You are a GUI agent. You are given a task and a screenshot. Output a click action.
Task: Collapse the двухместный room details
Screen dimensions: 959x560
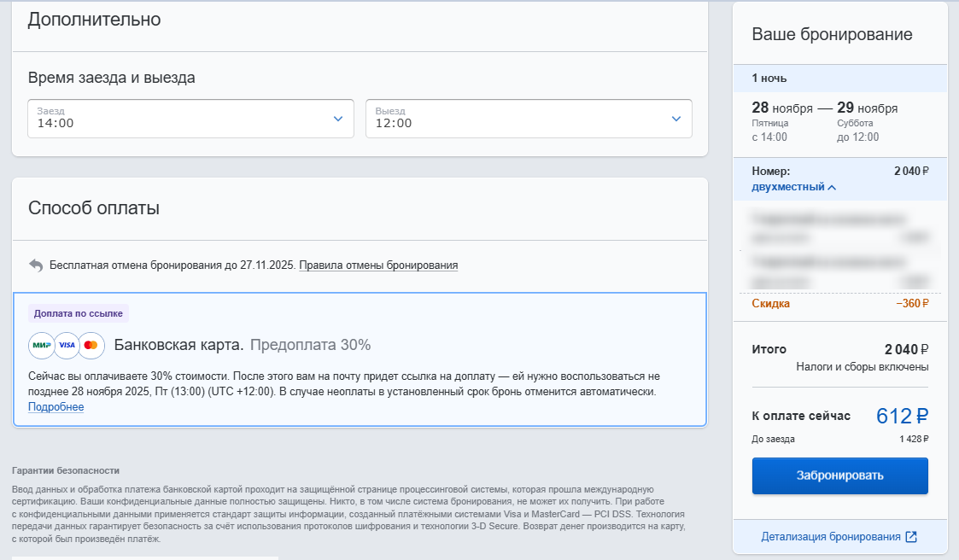click(793, 187)
